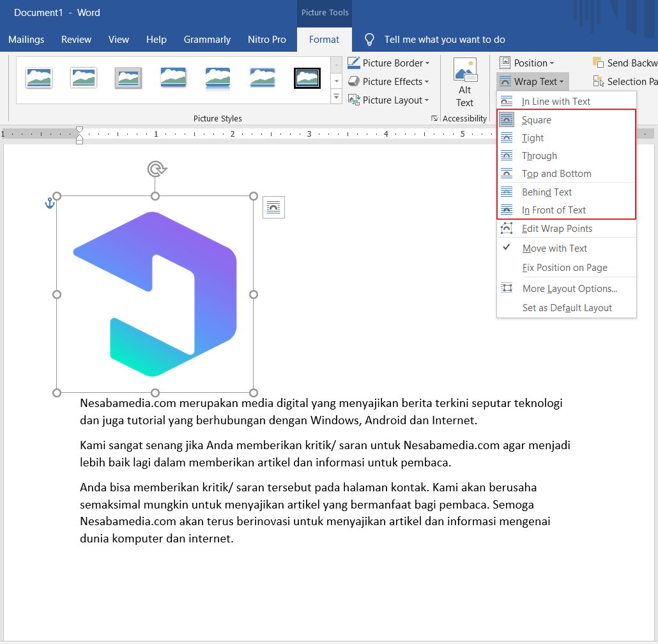Select Tight wrap option

567,137
